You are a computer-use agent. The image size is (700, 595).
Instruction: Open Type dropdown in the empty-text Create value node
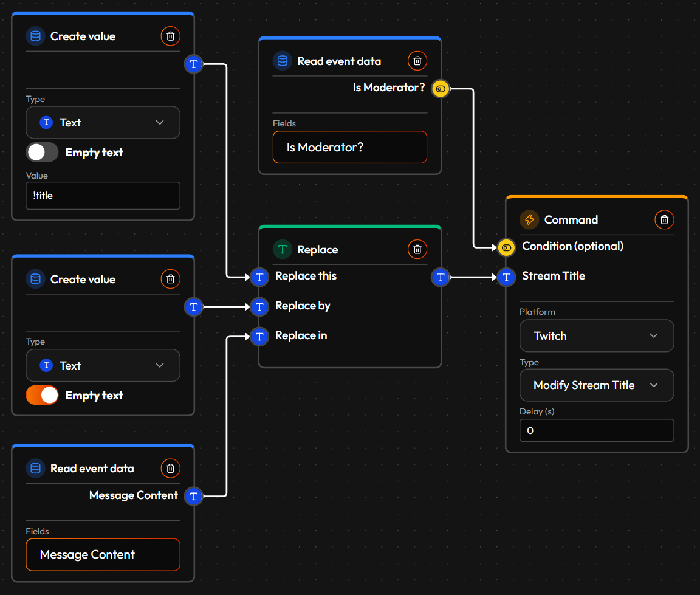tap(103, 365)
